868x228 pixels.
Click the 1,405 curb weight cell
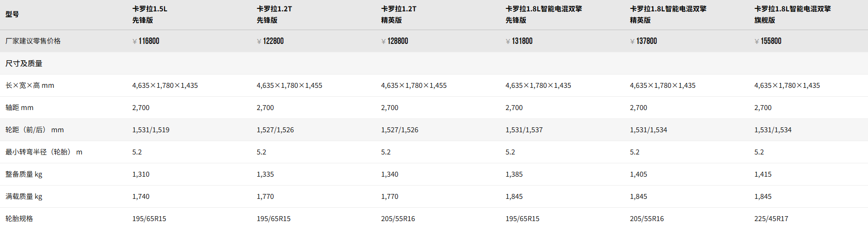pyautogui.click(x=638, y=174)
